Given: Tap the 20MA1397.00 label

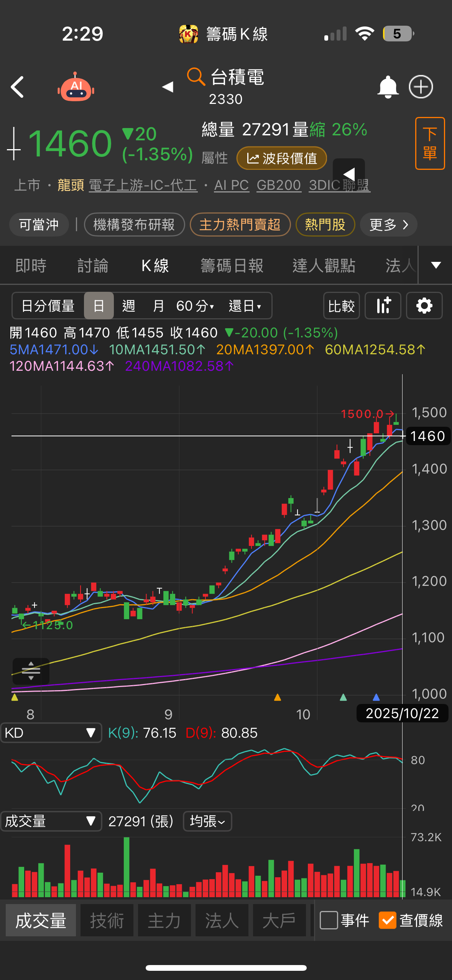Looking at the screenshot, I should point(265,349).
